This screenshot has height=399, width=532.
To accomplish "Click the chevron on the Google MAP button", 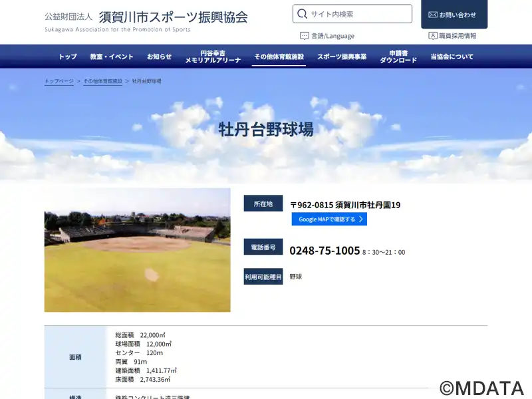I will 361,219.
